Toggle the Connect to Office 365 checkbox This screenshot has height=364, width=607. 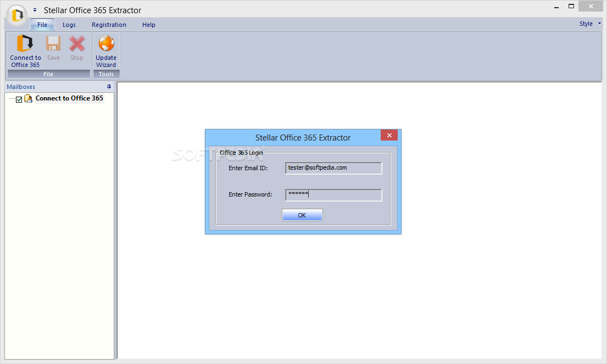click(19, 99)
